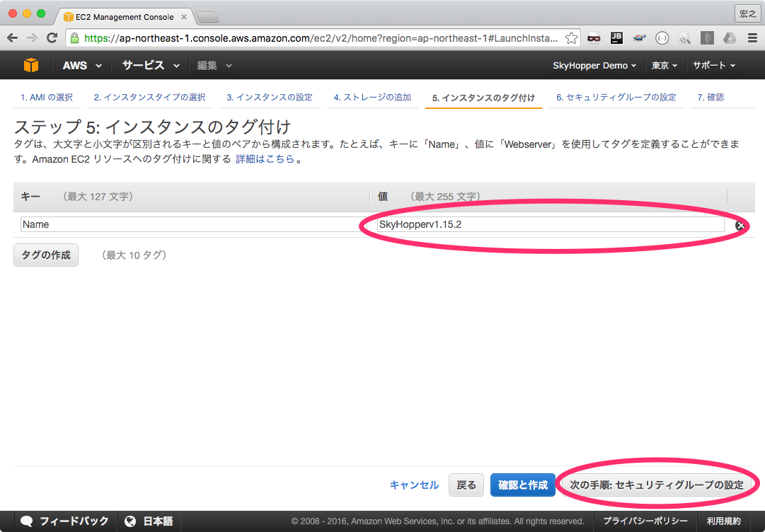
Task: Click the 日本語 language button
Action: 149,521
